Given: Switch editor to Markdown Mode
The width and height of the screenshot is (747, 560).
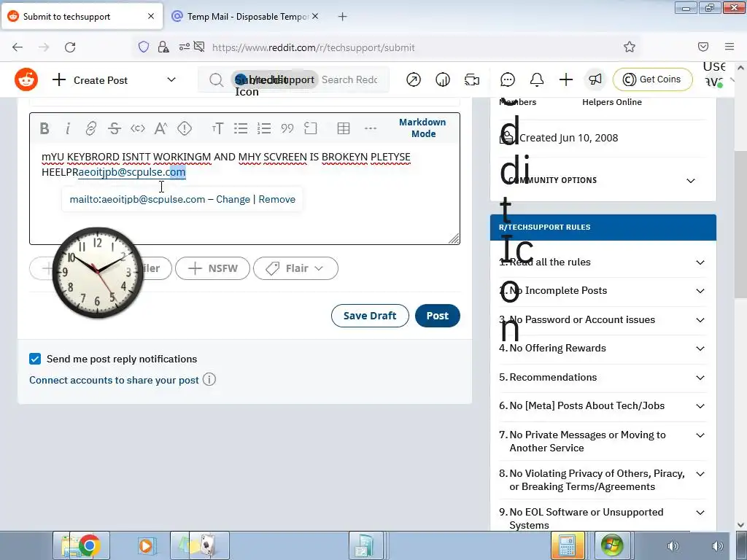Looking at the screenshot, I should click(x=422, y=128).
